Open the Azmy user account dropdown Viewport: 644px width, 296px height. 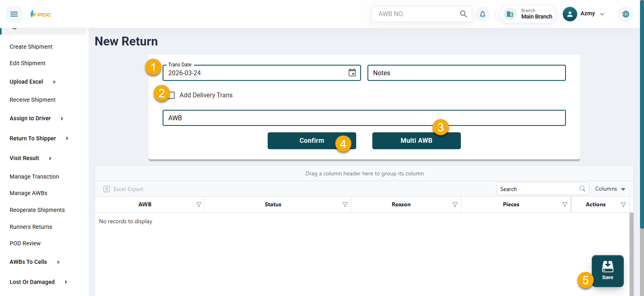click(x=584, y=14)
